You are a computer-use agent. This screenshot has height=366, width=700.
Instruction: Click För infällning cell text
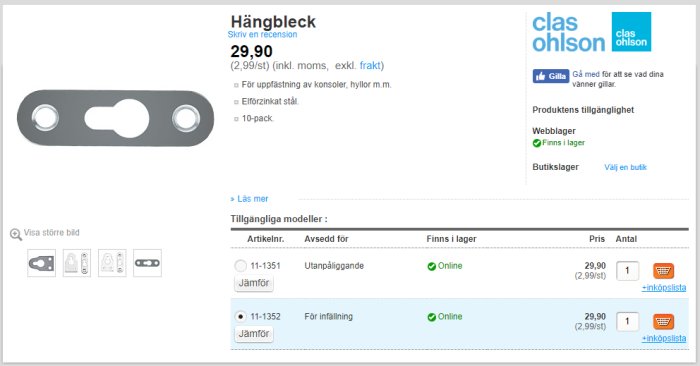(329, 316)
